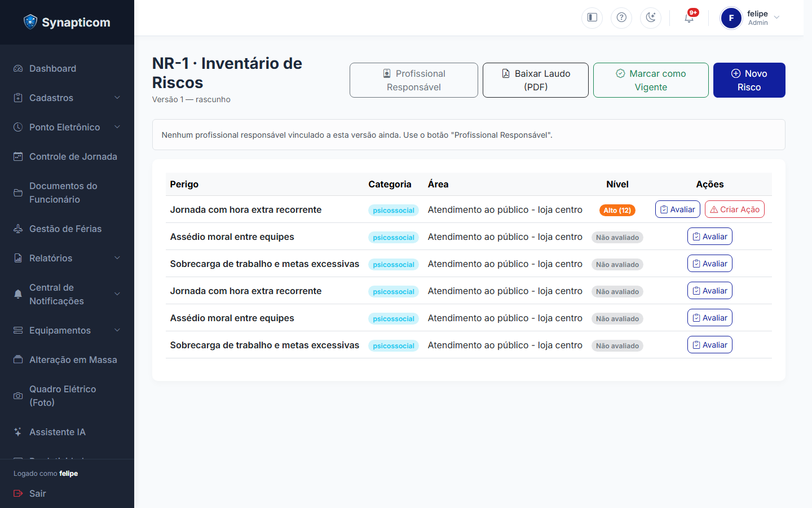812x508 pixels.
Task: Expand Central de Notificações menu
Action: [67, 294]
